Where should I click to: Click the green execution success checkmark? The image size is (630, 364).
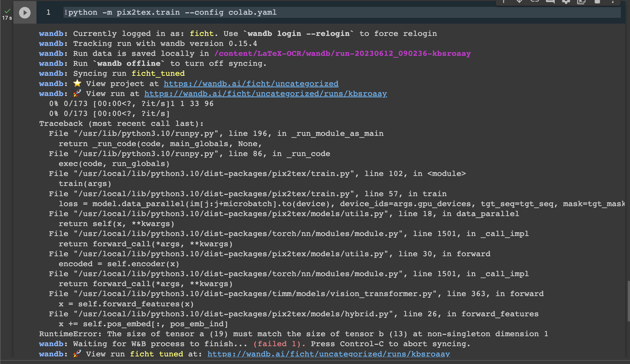(x=7, y=11)
